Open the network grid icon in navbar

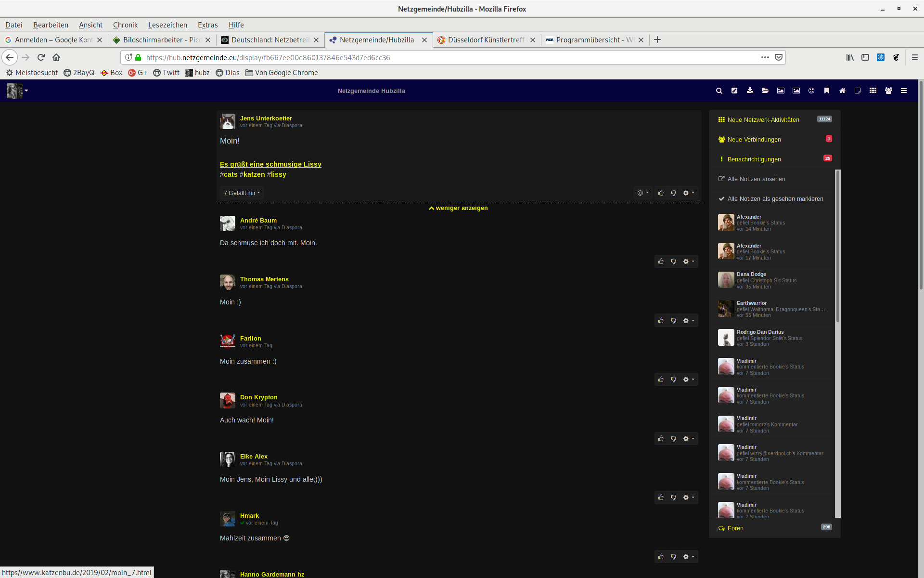tap(873, 91)
